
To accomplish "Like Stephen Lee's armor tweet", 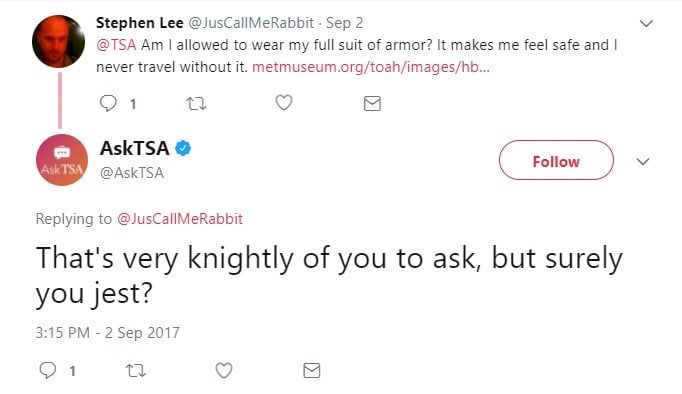I will point(284,103).
